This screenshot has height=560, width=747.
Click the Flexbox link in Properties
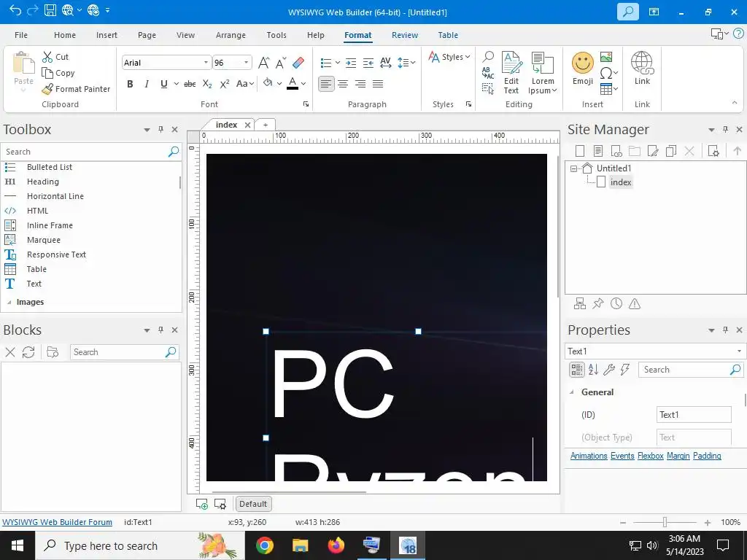coord(650,456)
